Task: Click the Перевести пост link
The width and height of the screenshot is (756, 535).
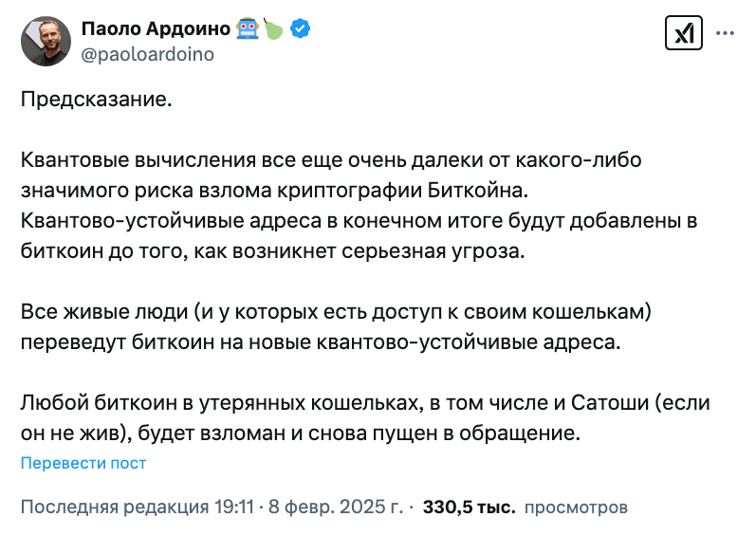Action: [x=83, y=463]
